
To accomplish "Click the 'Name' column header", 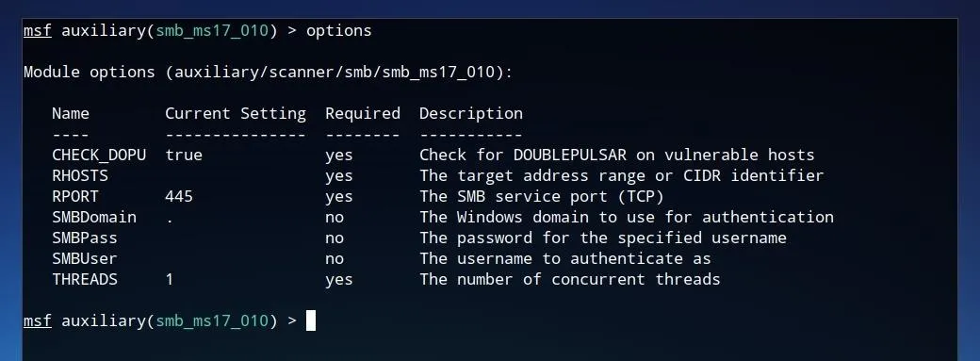I will (71, 114).
